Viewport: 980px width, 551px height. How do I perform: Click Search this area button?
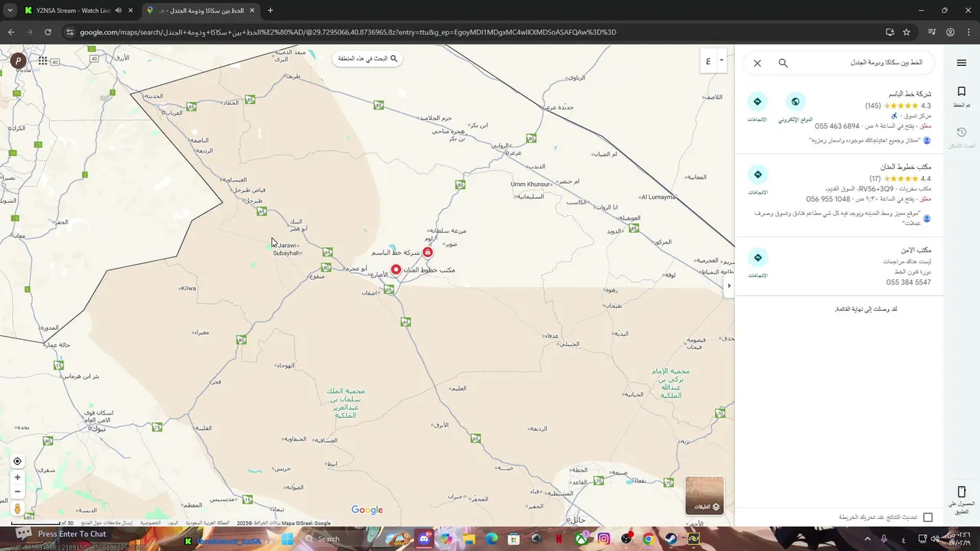(x=368, y=58)
